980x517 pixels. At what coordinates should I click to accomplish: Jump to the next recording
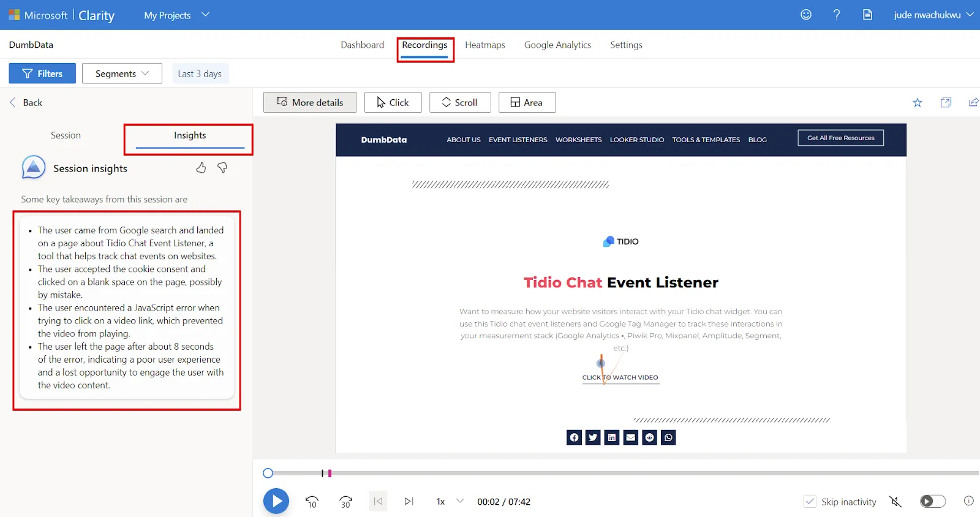tap(409, 501)
